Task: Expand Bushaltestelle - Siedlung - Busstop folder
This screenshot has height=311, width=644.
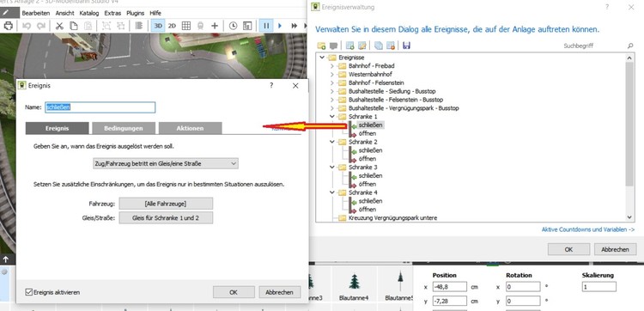Action: tap(331, 91)
